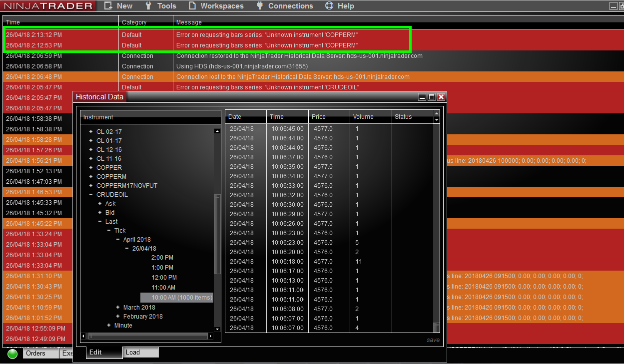This screenshot has height=364, width=624.
Task: Select log row mentioning Unknown instrument 'CRUDEOIL'
Action: [313, 87]
